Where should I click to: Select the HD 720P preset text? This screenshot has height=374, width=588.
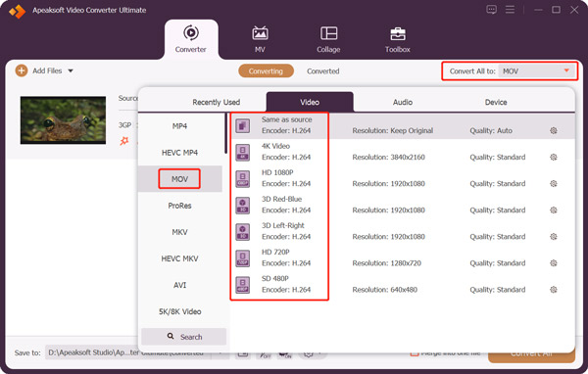[275, 252]
